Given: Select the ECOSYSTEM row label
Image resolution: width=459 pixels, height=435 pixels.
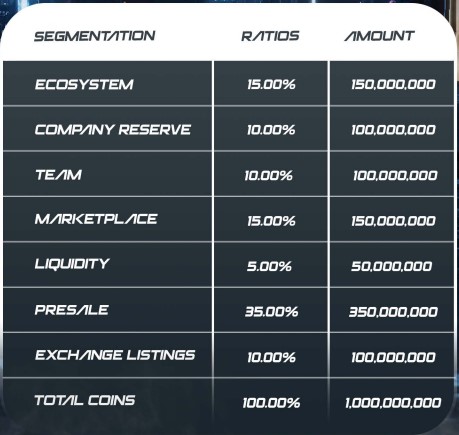Looking at the screenshot, I should [x=84, y=84].
